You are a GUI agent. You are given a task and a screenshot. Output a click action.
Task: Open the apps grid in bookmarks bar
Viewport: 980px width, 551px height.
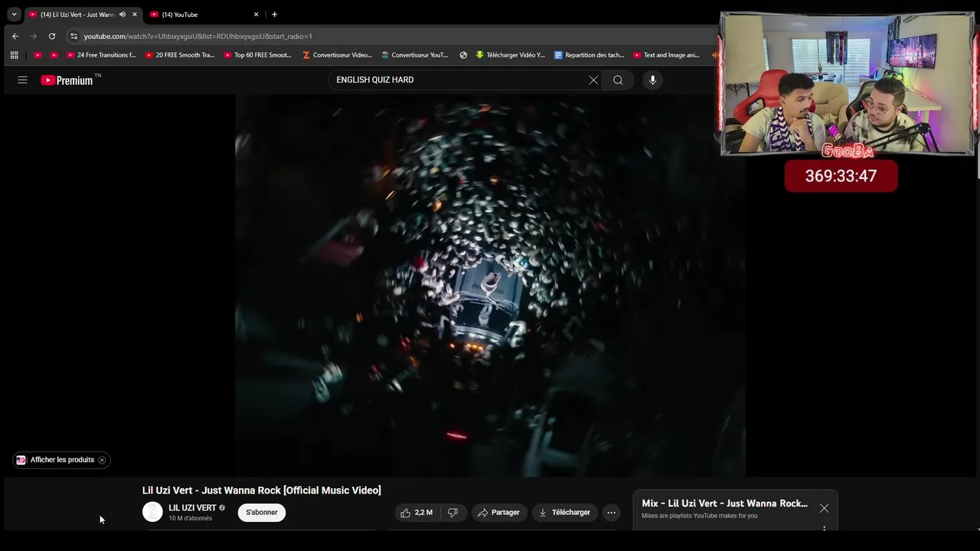(x=14, y=55)
